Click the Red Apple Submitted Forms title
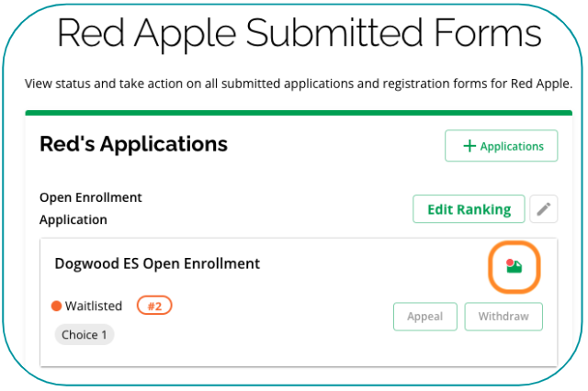Image resolution: width=588 pixels, height=391 pixels. click(x=299, y=34)
